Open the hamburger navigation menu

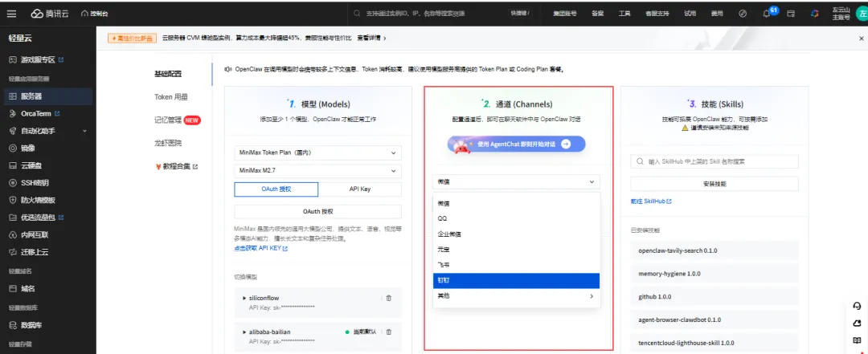click(11, 14)
